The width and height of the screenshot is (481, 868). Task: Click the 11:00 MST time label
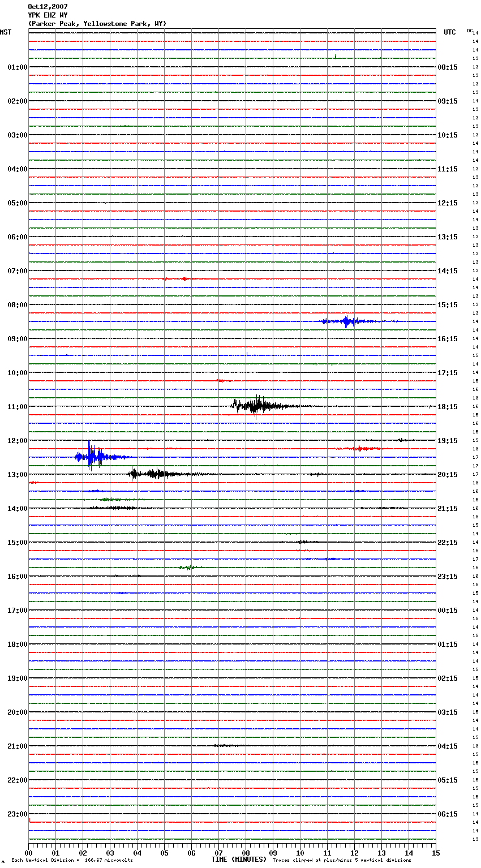(x=17, y=407)
